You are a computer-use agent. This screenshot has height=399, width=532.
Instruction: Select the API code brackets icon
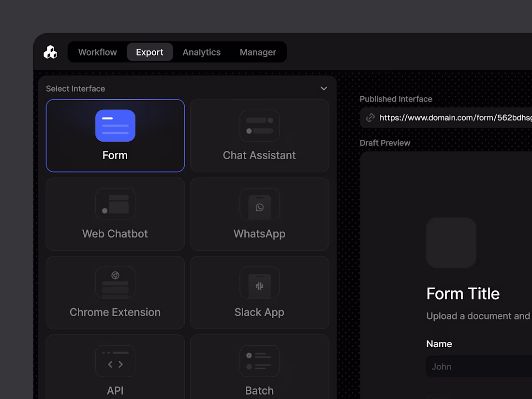point(115,361)
